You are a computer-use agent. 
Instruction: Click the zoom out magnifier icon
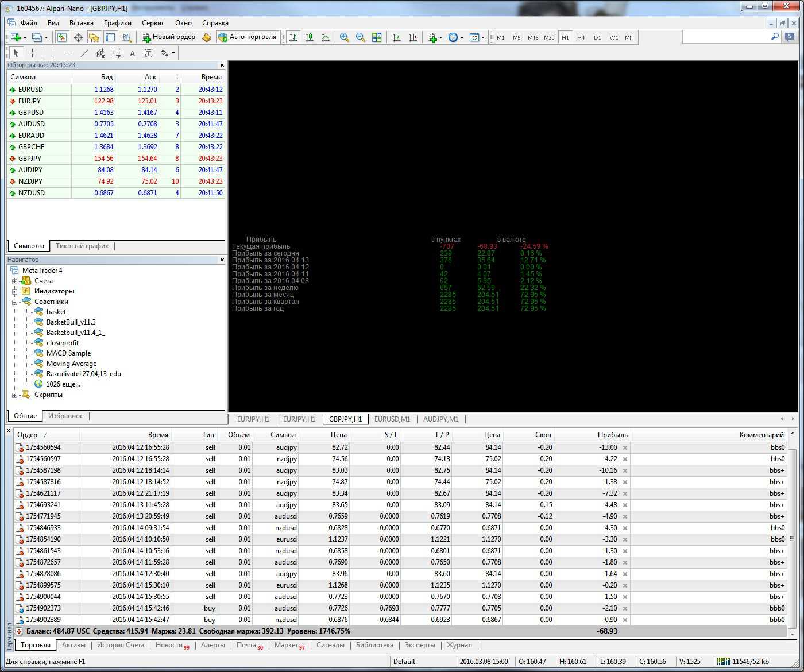tap(361, 37)
